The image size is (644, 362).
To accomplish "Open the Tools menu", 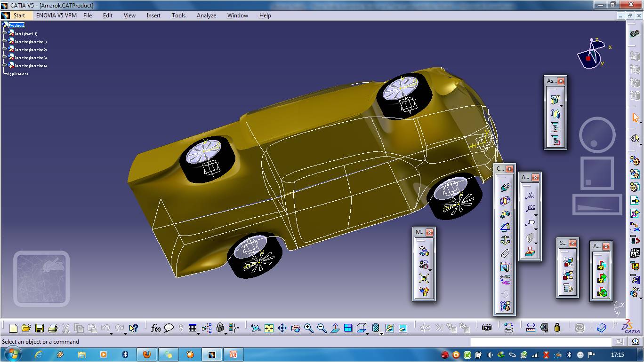I will 178,16.
